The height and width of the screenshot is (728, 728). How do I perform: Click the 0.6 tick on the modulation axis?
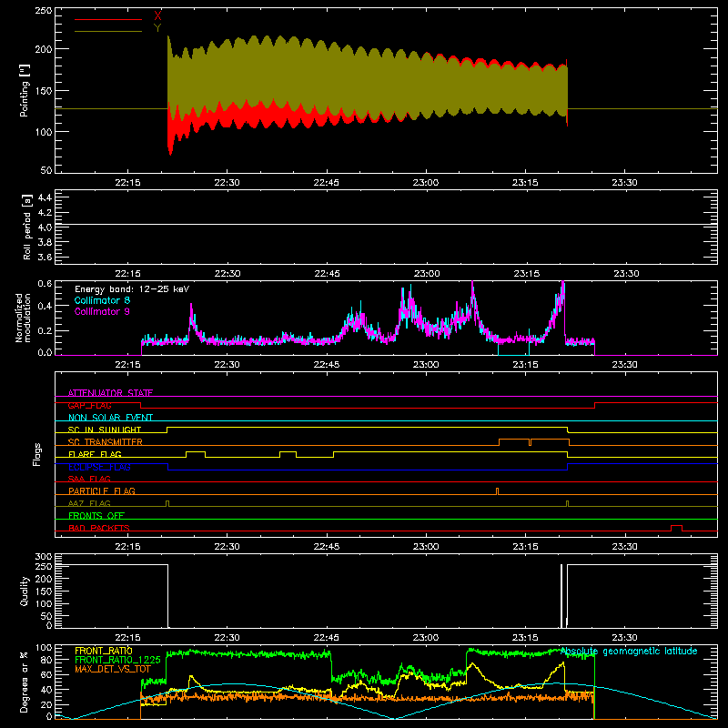pos(45,284)
